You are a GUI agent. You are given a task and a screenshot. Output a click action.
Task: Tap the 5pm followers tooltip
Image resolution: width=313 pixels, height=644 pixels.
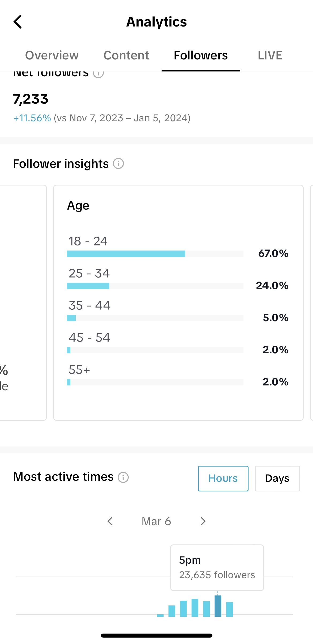(217, 567)
